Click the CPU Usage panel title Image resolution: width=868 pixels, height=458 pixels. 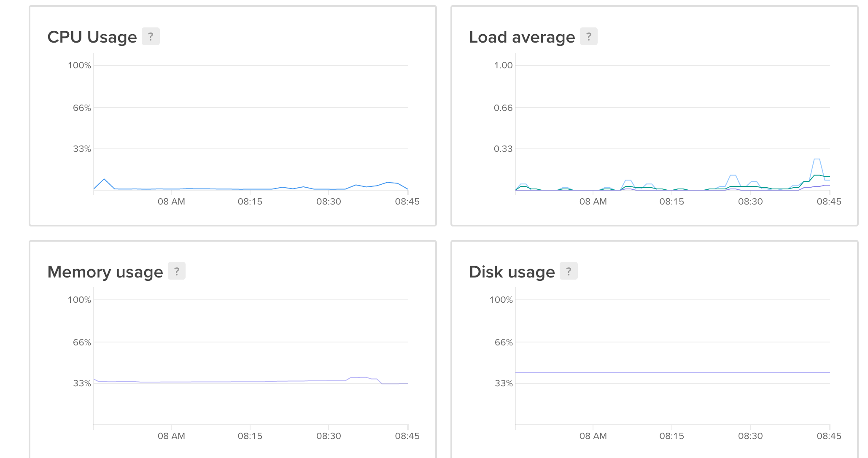coord(92,37)
